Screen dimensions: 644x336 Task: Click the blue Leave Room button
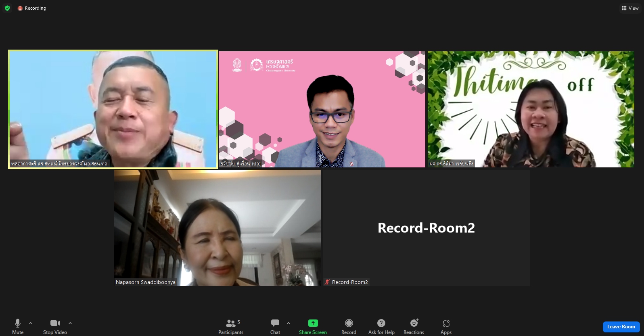[x=621, y=327]
